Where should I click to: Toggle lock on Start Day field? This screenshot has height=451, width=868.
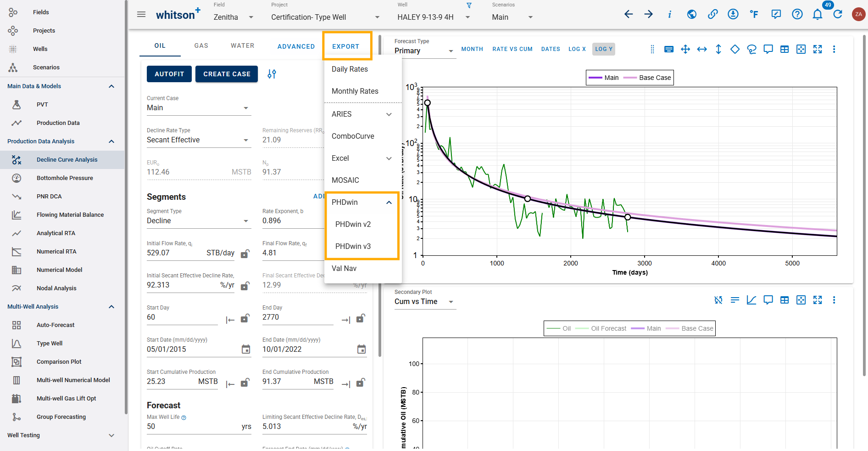[x=245, y=318]
